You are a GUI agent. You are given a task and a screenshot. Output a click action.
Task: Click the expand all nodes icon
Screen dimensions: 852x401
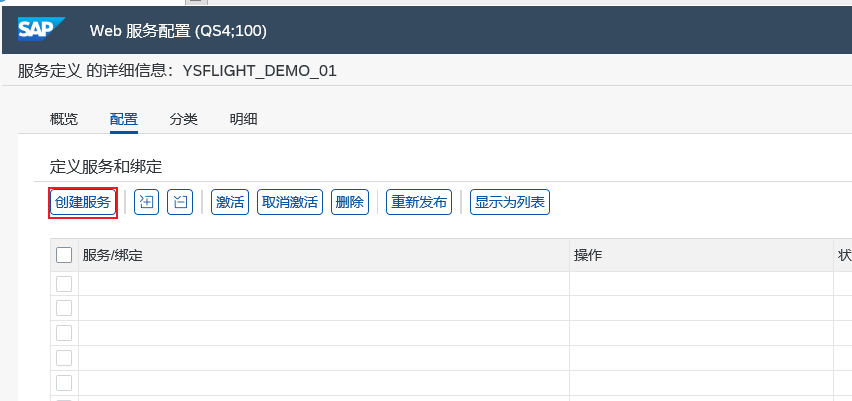tap(146, 202)
